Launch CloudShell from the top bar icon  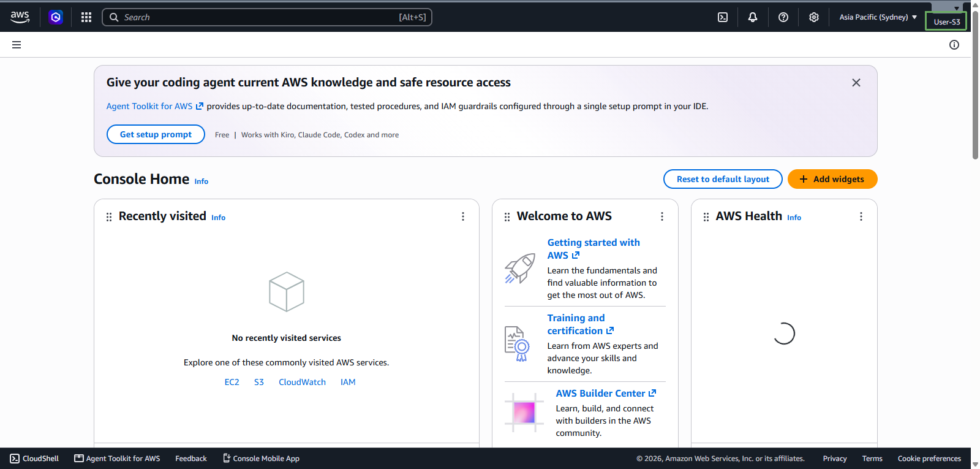click(x=723, y=17)
